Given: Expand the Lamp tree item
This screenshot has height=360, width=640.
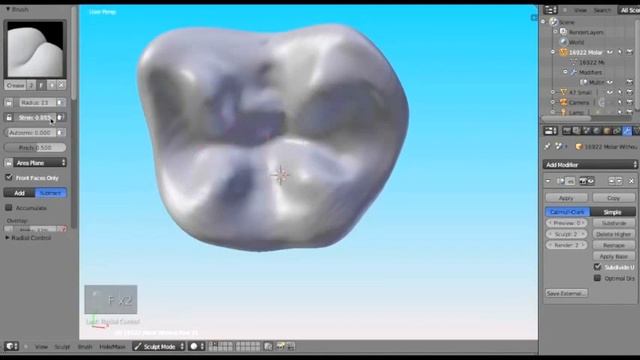Looking at the screenshot, I should tap(553, 112).
